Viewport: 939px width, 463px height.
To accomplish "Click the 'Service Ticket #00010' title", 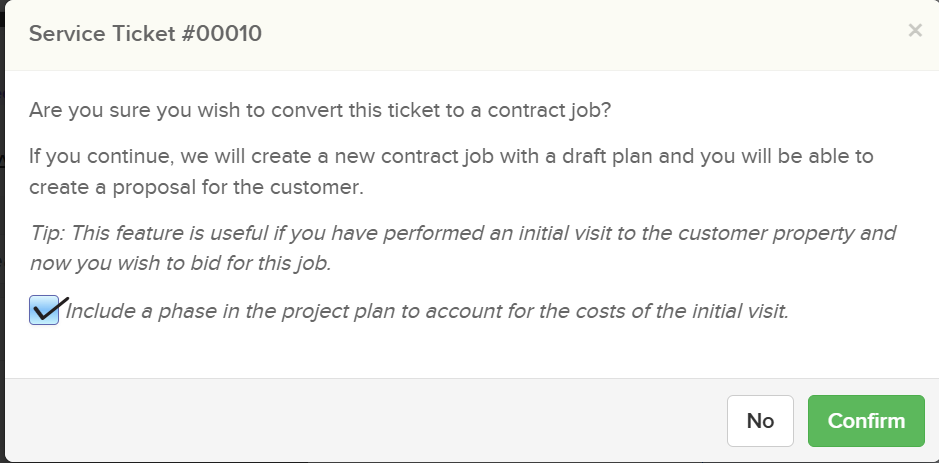I will coord(145,34).
